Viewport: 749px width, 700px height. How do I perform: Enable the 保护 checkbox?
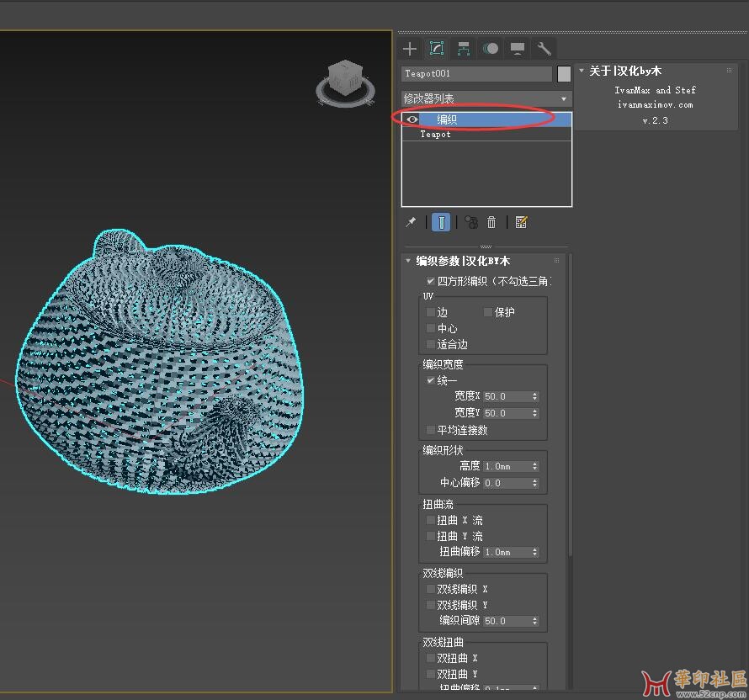click(488, 312)
